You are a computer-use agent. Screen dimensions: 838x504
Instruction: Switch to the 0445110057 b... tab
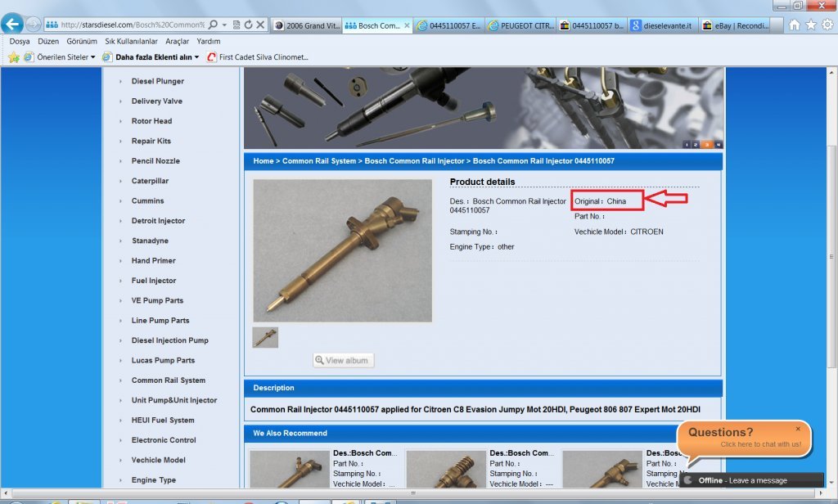(592, 25)
